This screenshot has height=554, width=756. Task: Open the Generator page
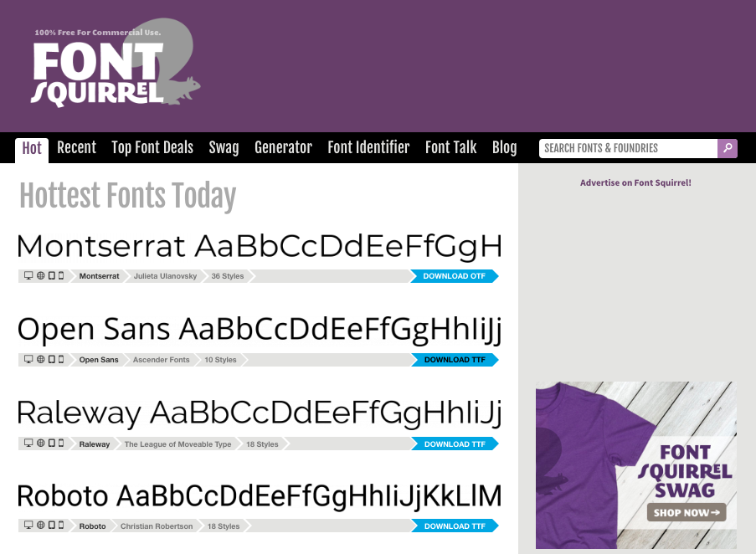[x=284, y=147]
